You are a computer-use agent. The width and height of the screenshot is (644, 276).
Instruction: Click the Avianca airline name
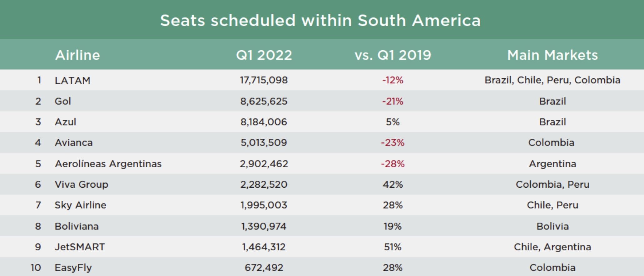tap(74, 143)
